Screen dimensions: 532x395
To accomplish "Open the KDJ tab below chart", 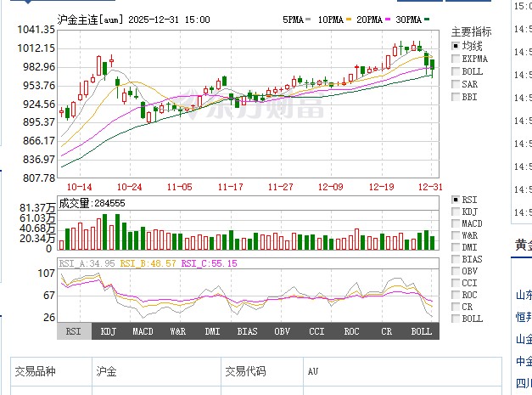I will click(x=108, y=331).
